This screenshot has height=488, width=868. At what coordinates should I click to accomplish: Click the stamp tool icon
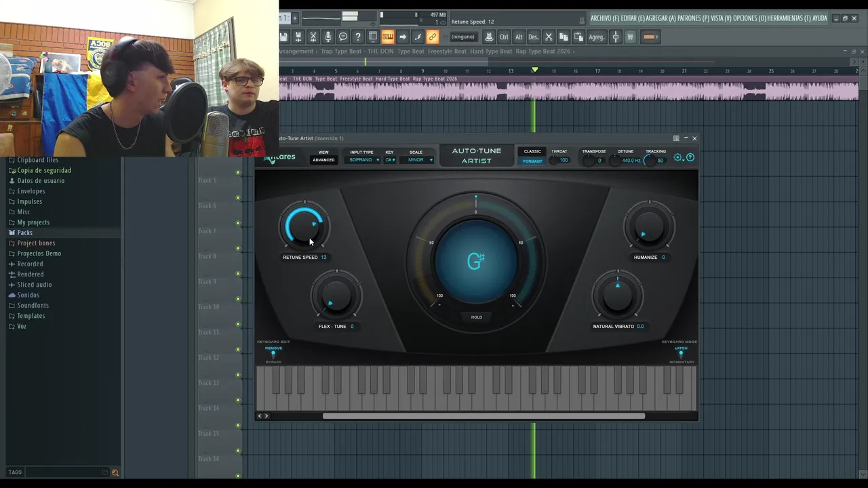[x=489, y=37]
